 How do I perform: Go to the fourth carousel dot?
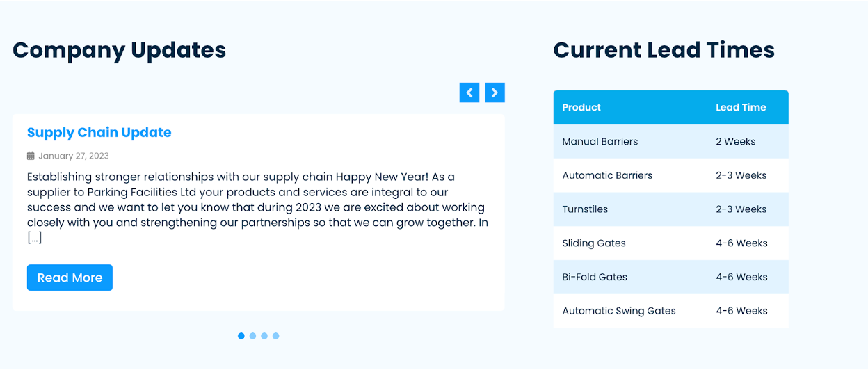(276, 336)
